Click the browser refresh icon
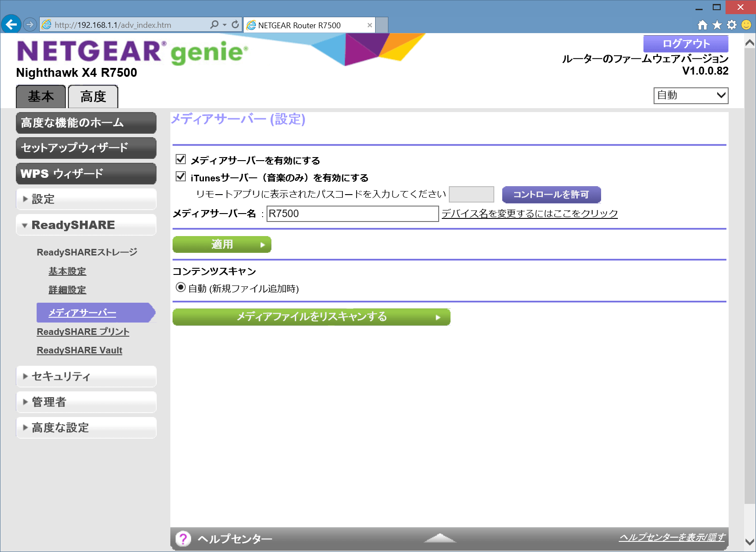This screenshot has height=552, width=756. click(x=235, y=25)
